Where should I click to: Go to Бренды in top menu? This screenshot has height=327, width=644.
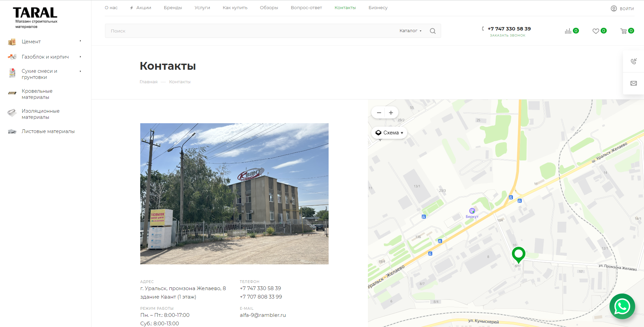pos(173,8)
